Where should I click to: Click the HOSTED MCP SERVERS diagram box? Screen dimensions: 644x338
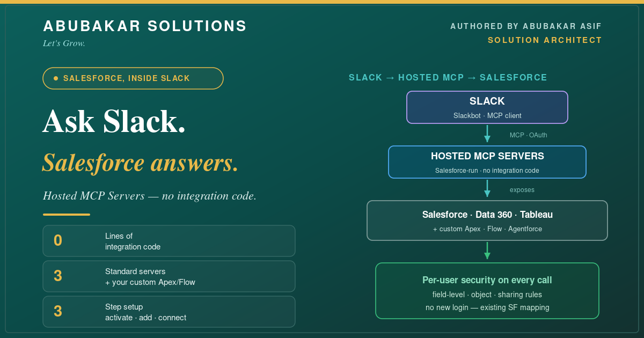487,162
